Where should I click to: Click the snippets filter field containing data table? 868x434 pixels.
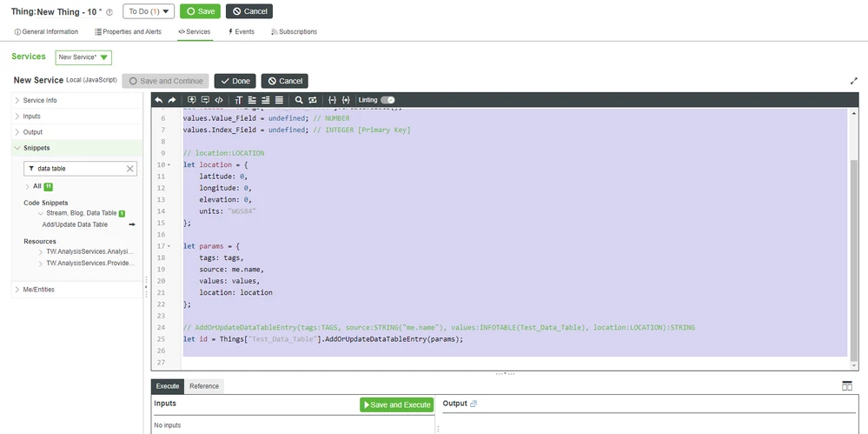[x=80, y=169]
